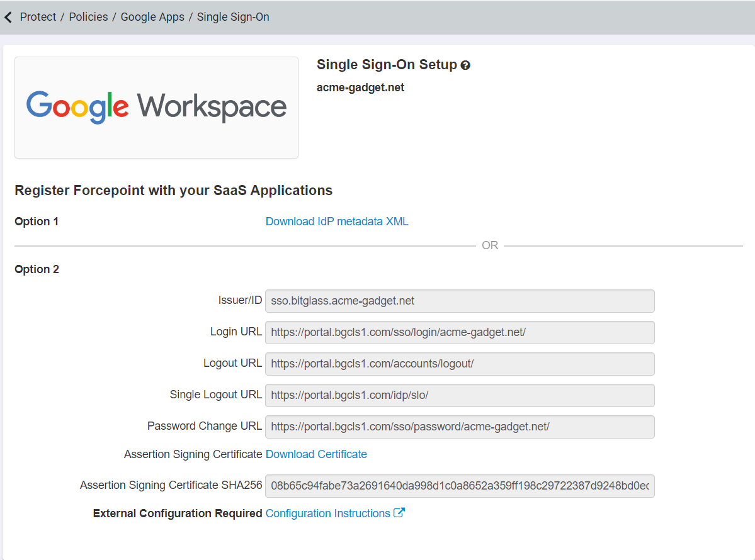The width and height of the screenshot is (755, 560).
Task: Select the Single Sign-On breadcrumb
Action: (233, 17)
